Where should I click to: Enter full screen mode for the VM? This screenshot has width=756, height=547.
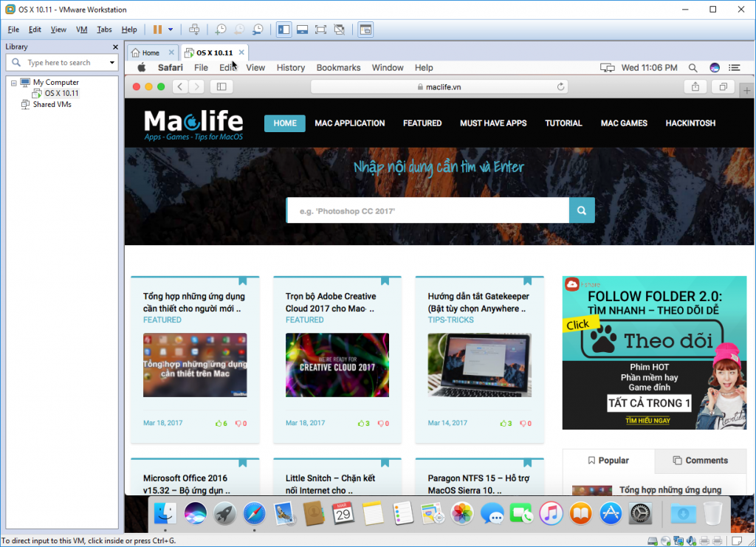click(320, 30)
